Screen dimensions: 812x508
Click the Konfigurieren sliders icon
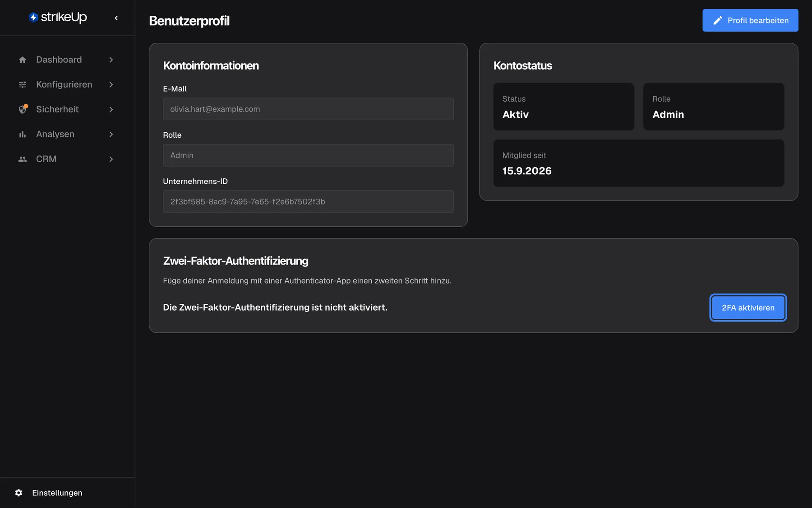(23, 84)
